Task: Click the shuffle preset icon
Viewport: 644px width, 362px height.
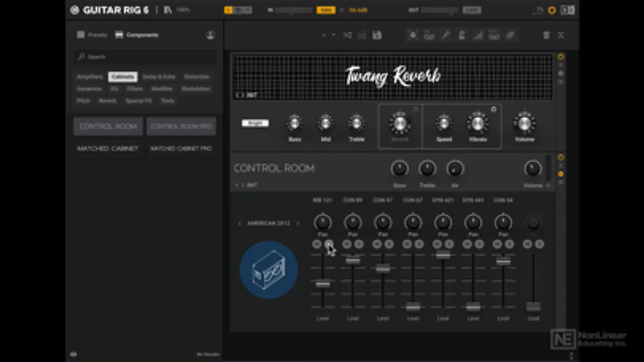Action: click(x=347, y=35)
